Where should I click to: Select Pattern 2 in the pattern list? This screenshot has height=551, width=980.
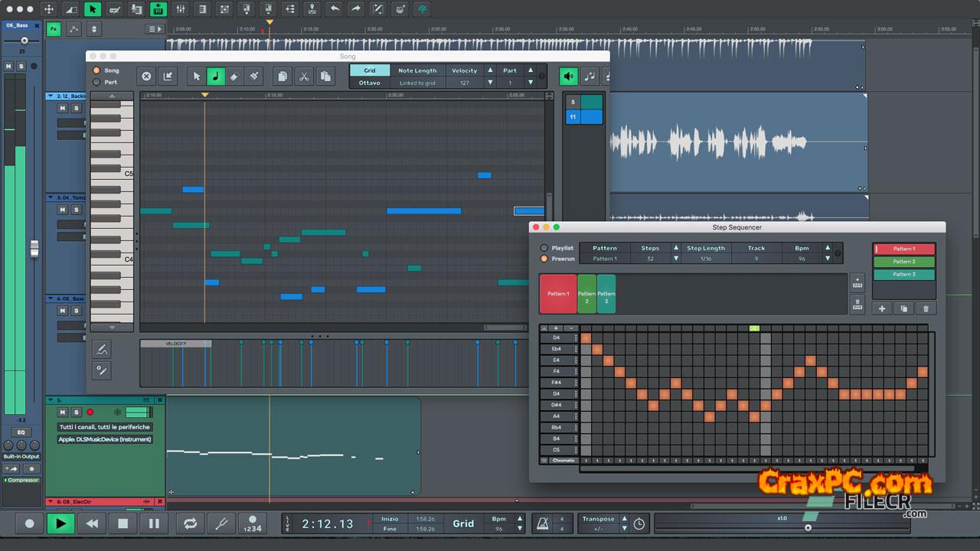coord(903,262)
